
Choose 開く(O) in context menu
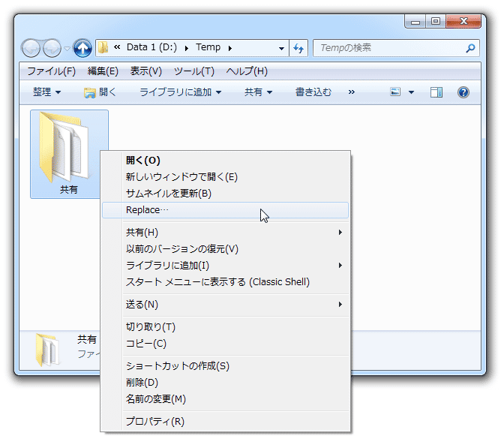coord(225,160)
